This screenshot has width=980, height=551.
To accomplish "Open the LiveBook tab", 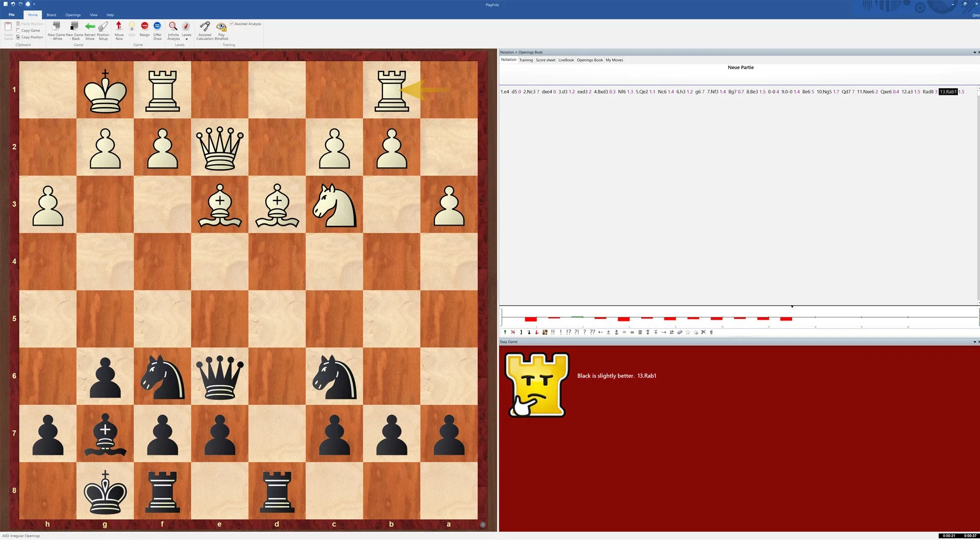I will pyautogui.click(x=566, y=60).
